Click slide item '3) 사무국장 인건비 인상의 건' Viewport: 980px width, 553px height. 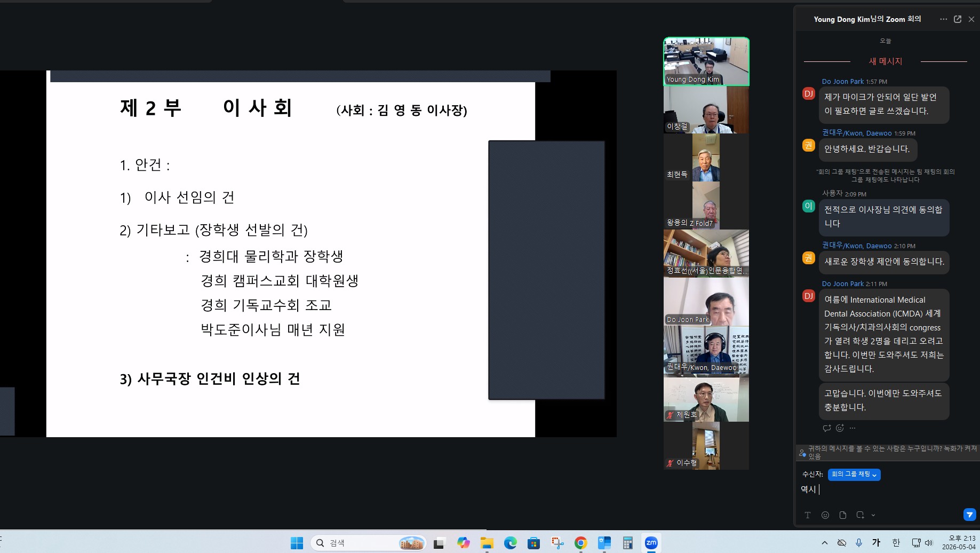click(x=210, y=379)
